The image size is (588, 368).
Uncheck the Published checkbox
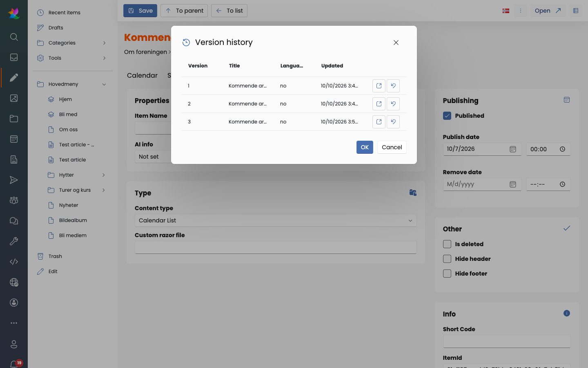[447, 116]
